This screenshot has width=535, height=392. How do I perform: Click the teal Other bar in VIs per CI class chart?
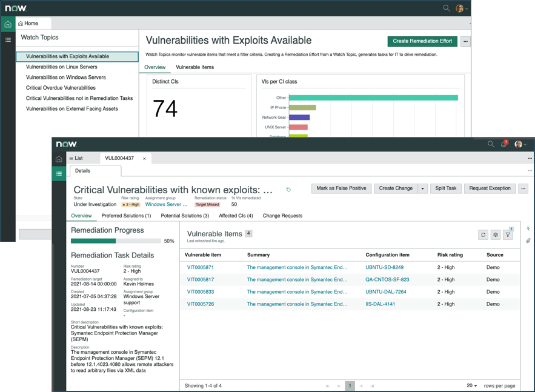373,98
